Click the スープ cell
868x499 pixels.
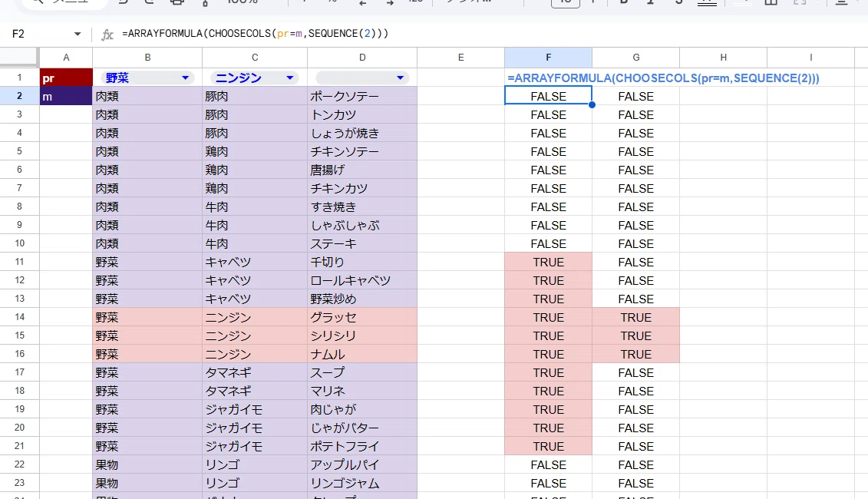tap(362, 373)
